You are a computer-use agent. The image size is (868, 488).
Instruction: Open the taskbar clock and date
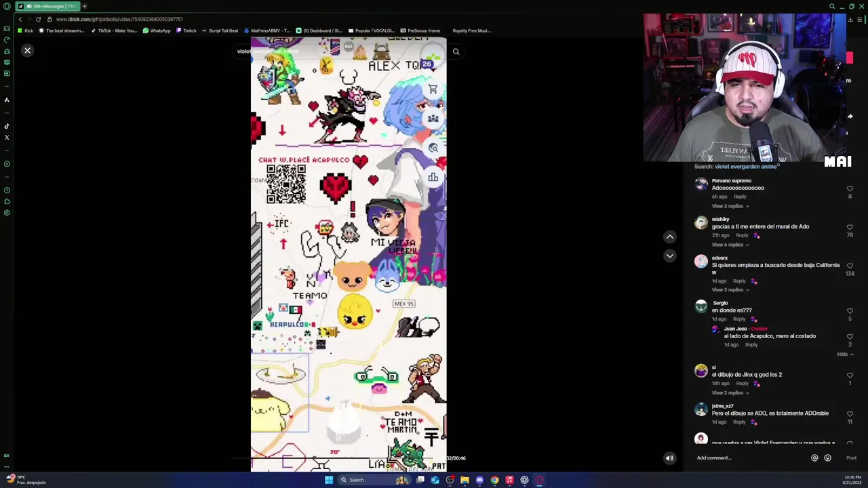852,480
